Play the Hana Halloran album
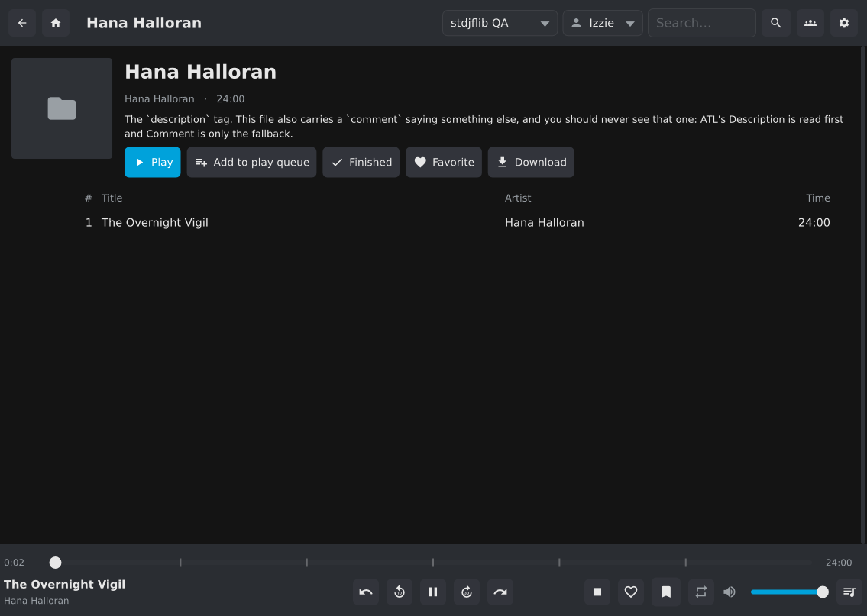The image size is (867, 616). (x=152, y=162)
